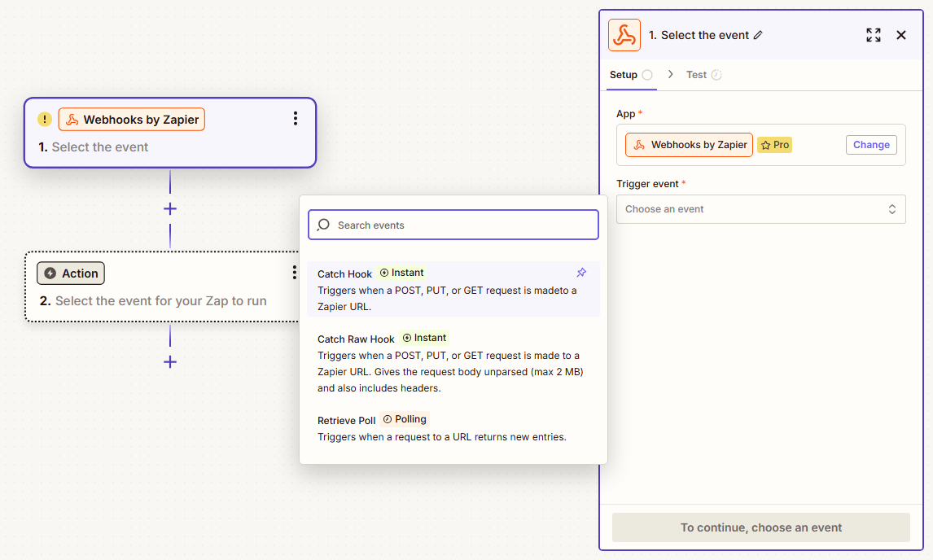Change the selected app
This screenshot has height=560, width=933.
[871, 145]
